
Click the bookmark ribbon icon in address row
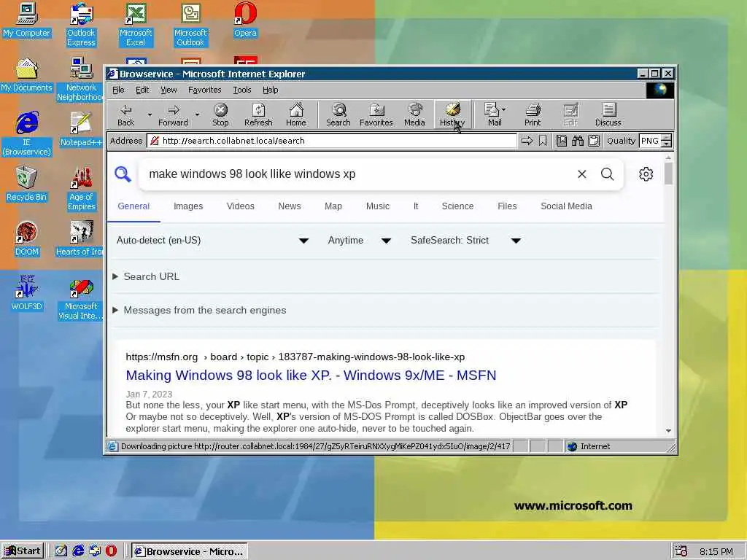point(543,141)
